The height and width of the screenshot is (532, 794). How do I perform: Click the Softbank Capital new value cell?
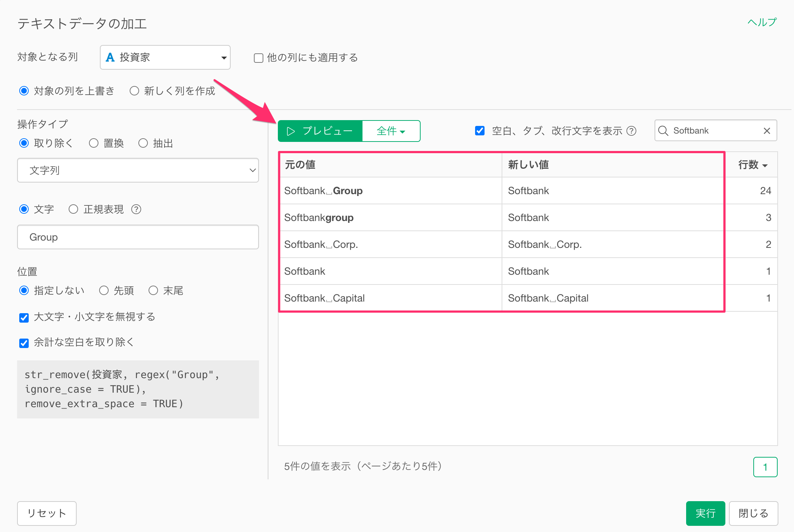point(613,298)
